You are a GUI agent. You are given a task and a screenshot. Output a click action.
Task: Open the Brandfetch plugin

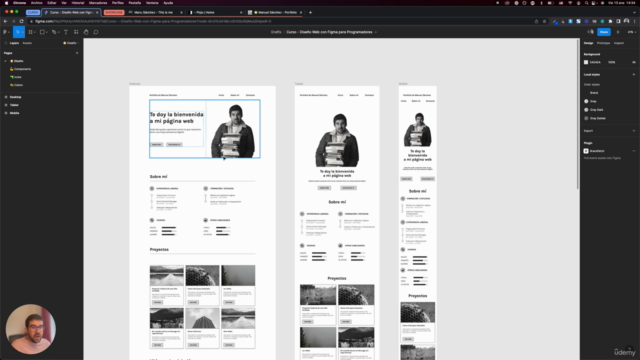pyautogui.click(x=594, y=151)
